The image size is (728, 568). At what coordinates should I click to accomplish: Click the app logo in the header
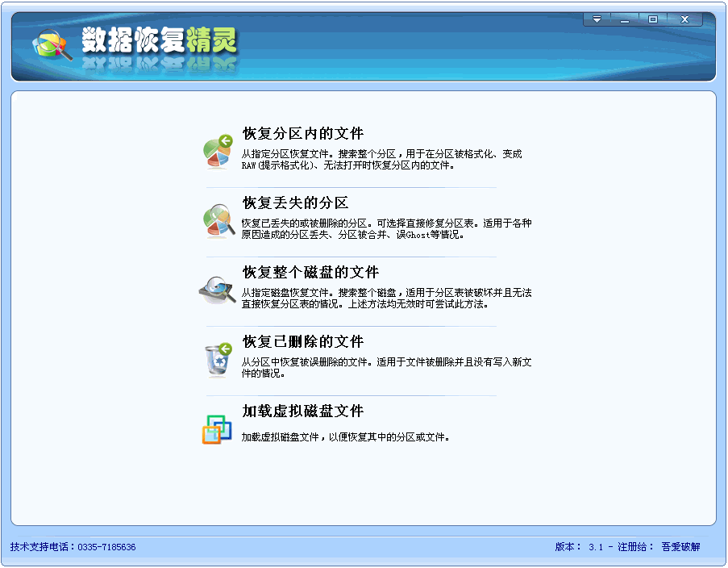[52, 45]
